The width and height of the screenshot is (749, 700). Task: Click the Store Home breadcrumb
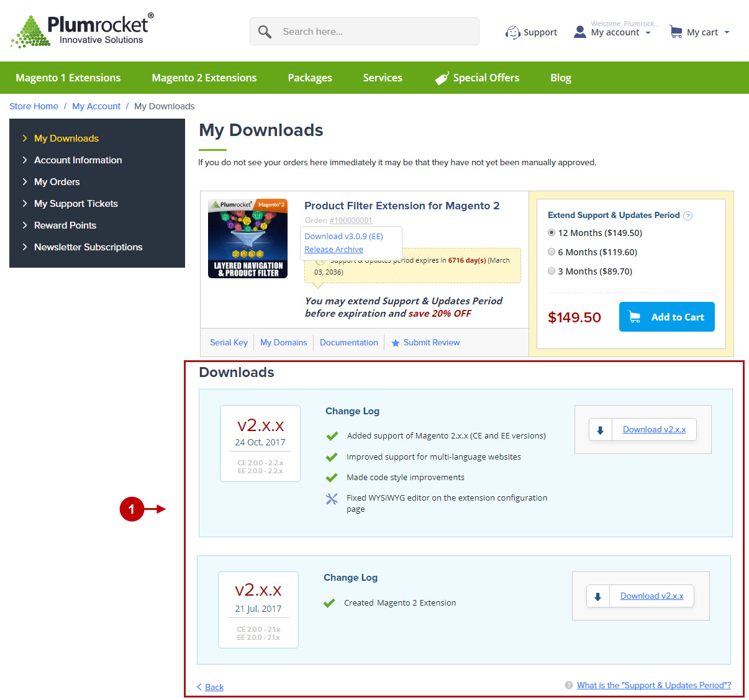[x=34, y=106]
